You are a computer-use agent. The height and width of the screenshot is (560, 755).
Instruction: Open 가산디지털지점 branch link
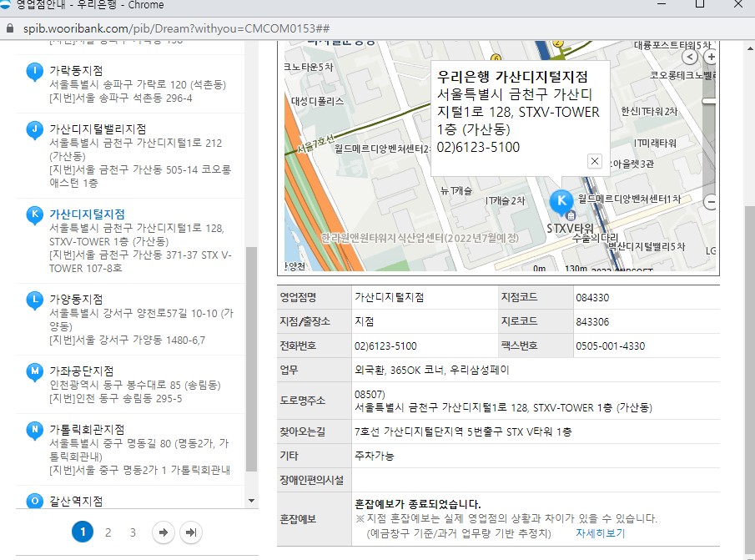point(87,214)
